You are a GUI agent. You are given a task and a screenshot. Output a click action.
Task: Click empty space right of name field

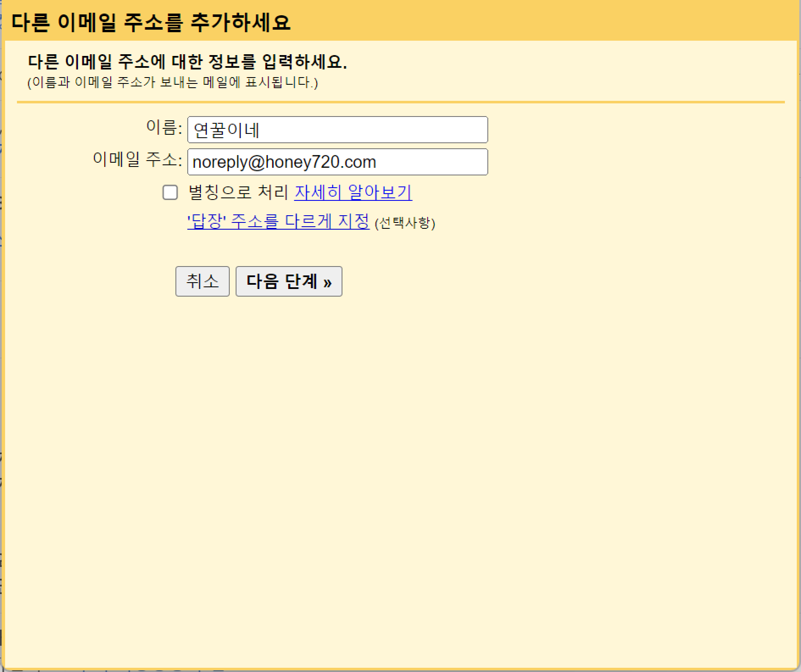636,130
